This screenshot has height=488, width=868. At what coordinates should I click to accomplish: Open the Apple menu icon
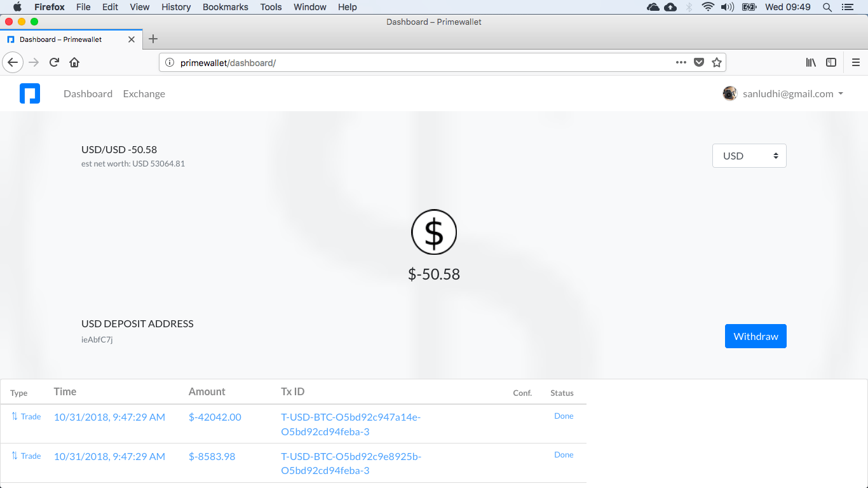pyautogui.click(x=18, y=7)
